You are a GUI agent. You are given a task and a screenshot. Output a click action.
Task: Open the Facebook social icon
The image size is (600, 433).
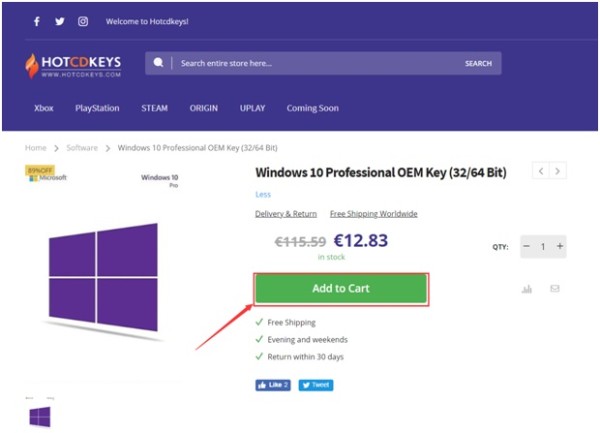coord(37,21)
